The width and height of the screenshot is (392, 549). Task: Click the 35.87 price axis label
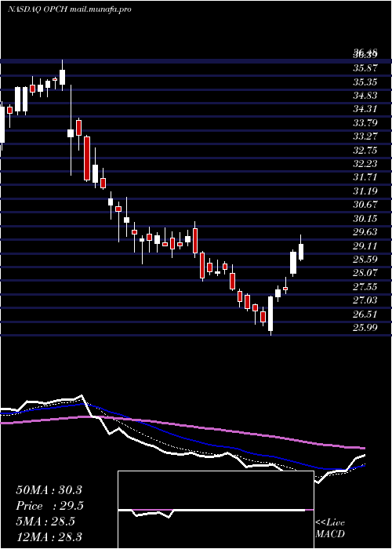365,68
